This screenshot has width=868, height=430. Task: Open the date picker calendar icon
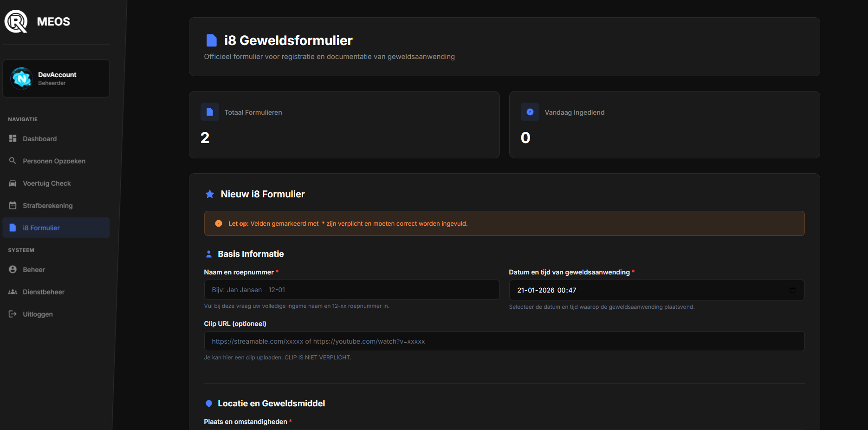point(793,290)
